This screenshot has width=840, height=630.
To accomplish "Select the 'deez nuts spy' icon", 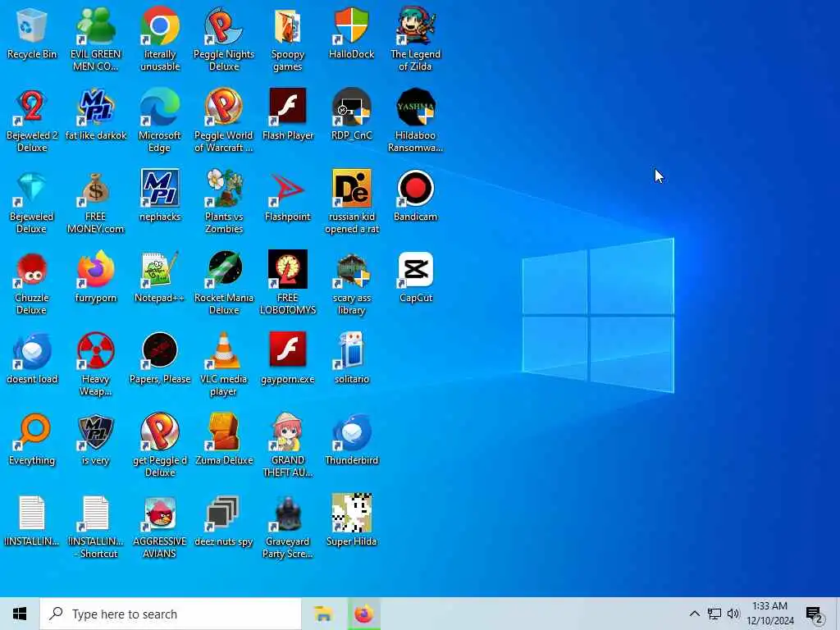I will [x=223, y=521].
